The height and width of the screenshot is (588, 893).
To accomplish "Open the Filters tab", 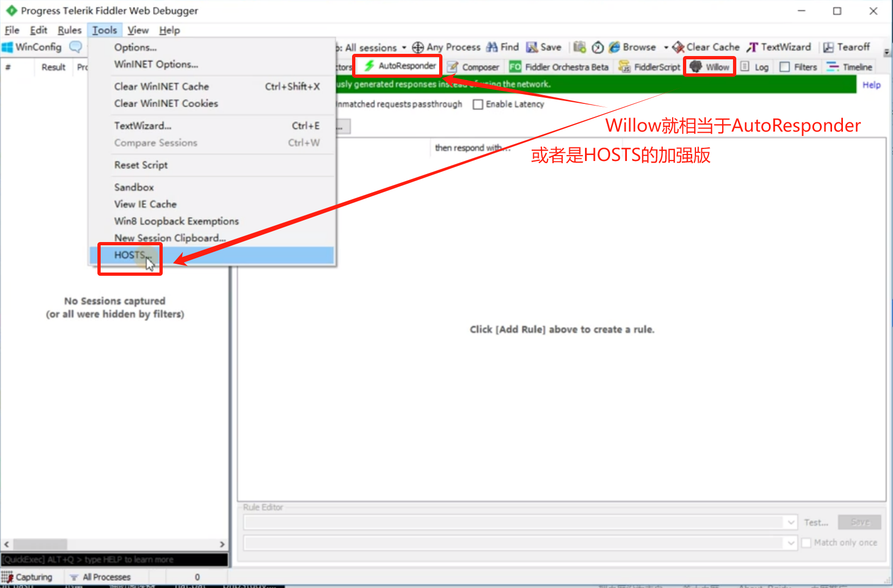I will point(798,67).
